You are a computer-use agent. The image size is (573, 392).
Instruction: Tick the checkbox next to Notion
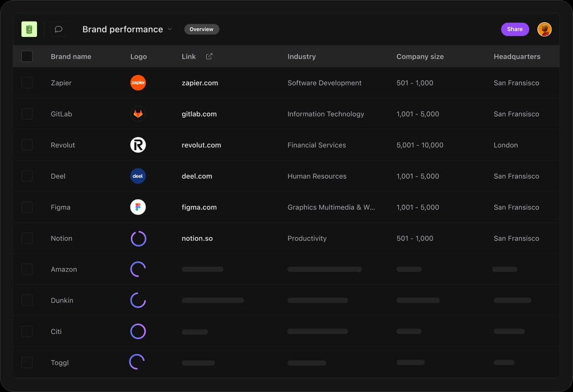coord(27,238)
